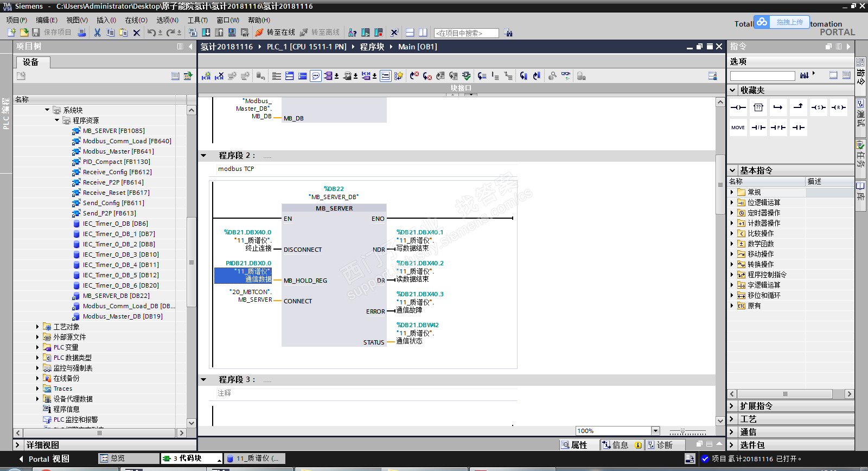This screenshot has height=471, width=868.
Task: Click the split editor vertically icon
Action: click(423, 33)
